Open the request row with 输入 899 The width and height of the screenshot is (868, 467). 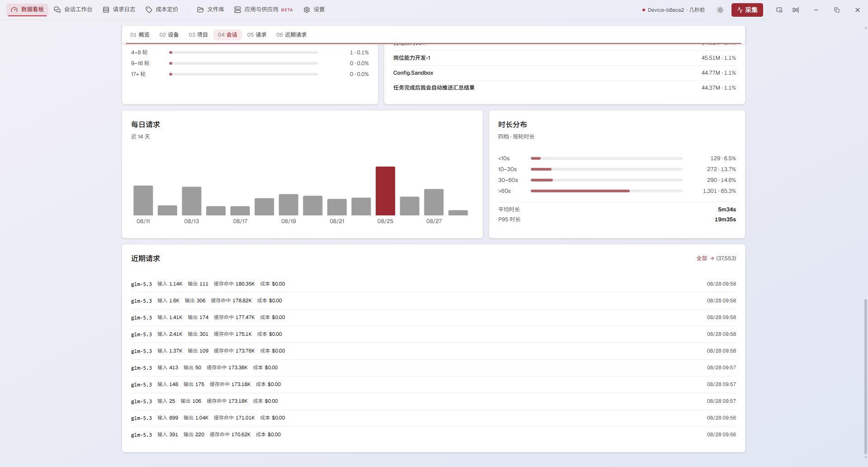(434, 418)
